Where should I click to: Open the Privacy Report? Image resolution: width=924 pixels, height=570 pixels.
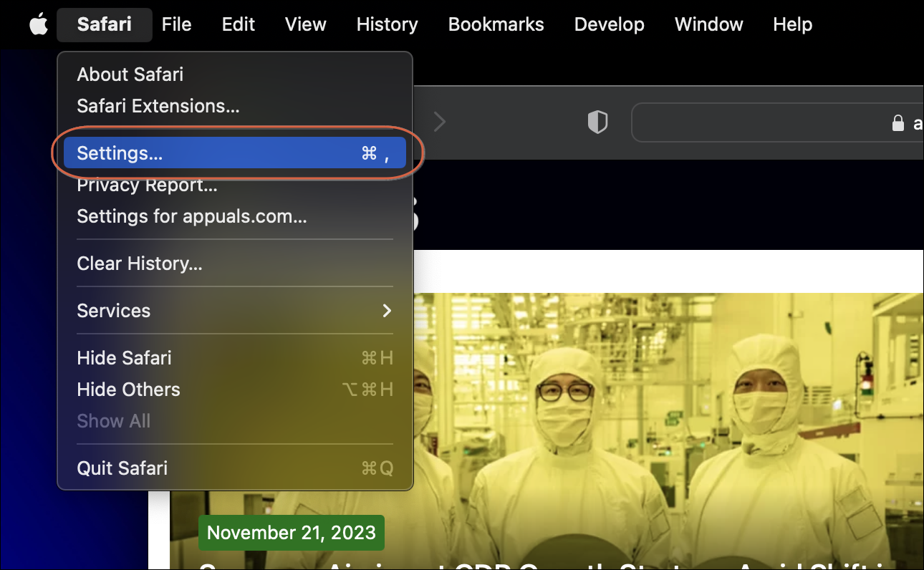click(146, 185)
